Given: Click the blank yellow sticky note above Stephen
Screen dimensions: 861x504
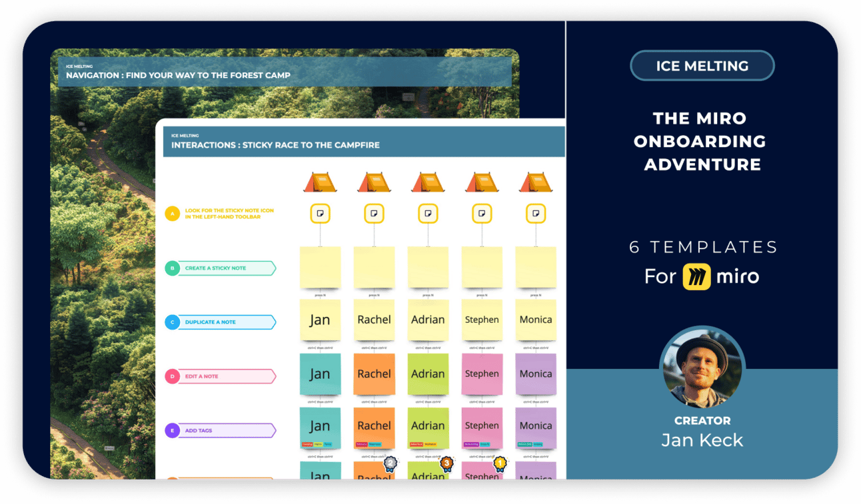Looking at the screenshot, I should 482,267.
